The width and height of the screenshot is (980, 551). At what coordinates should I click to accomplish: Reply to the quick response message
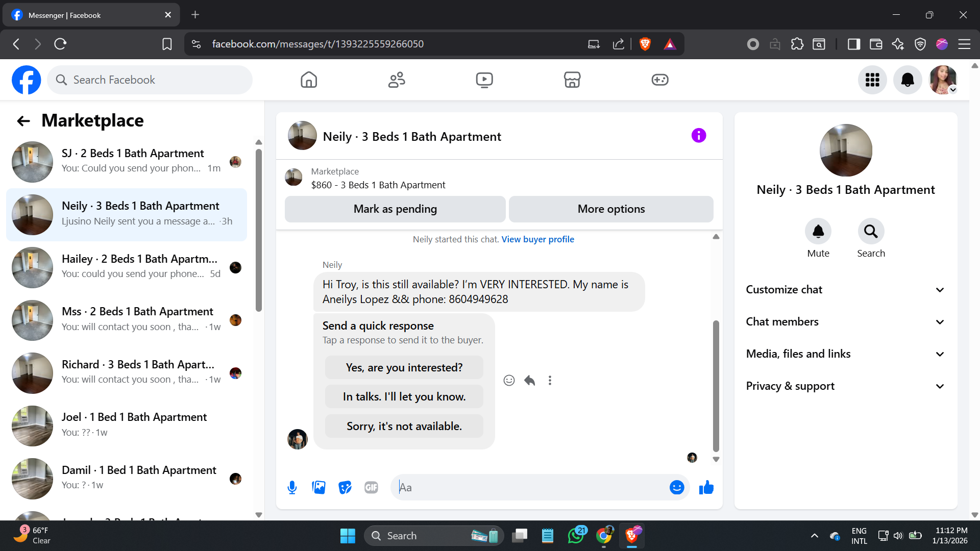(529, 381)
